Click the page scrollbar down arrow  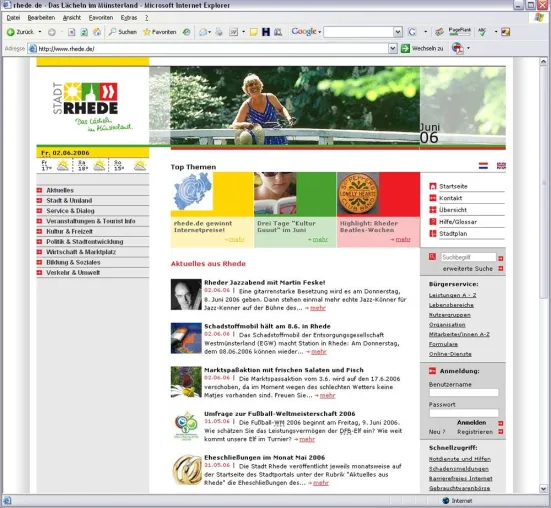pyautogui.click(x=543, y=489)
